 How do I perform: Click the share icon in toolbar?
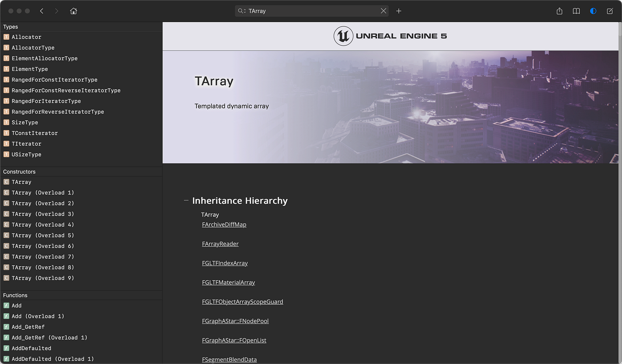(560, 11)
